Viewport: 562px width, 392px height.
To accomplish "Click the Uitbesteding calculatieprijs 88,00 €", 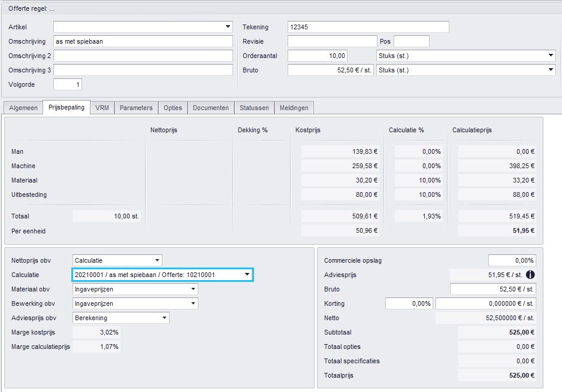I will pyautogui.click(x=497, y=195).
